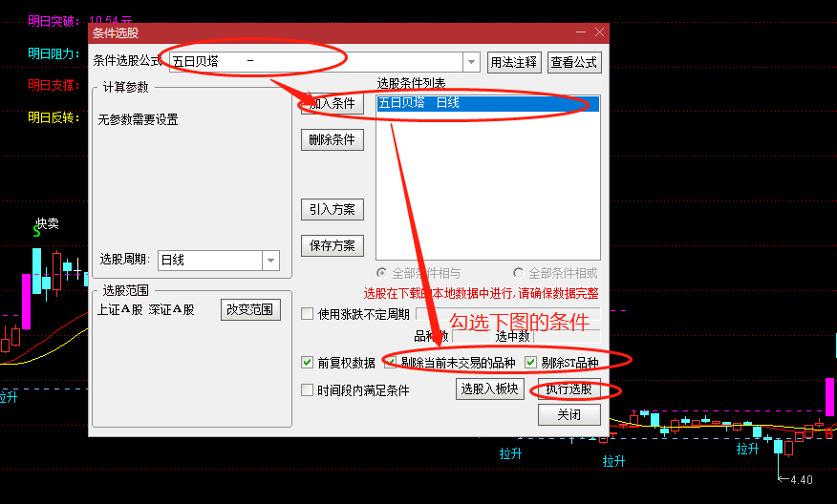This screenshot has height=504, width=837.
Task: Click the green S sell signal marker
Action: 36,231
